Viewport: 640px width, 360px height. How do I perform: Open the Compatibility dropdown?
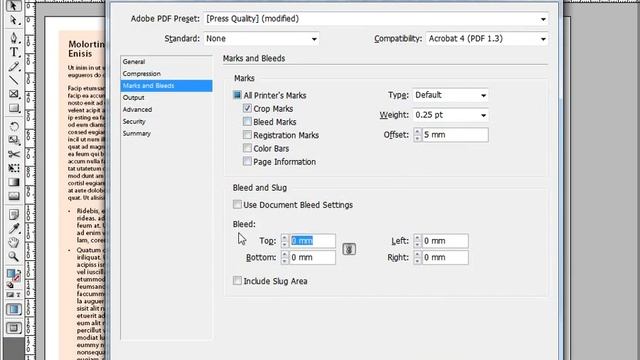pyautogui.click(x=487, y=39)
